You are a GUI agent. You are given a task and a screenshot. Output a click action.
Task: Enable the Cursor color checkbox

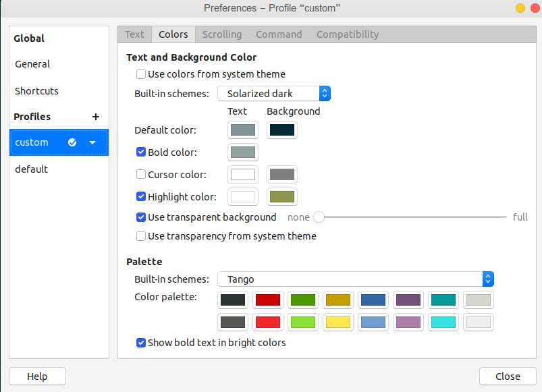click(141, 175)
